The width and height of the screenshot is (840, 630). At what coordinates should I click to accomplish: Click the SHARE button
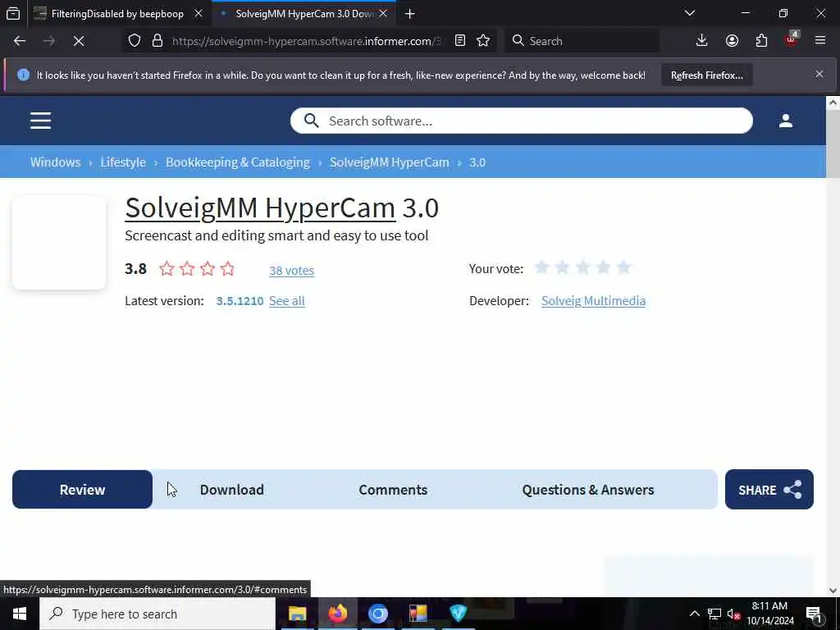(x=769, y=490)
